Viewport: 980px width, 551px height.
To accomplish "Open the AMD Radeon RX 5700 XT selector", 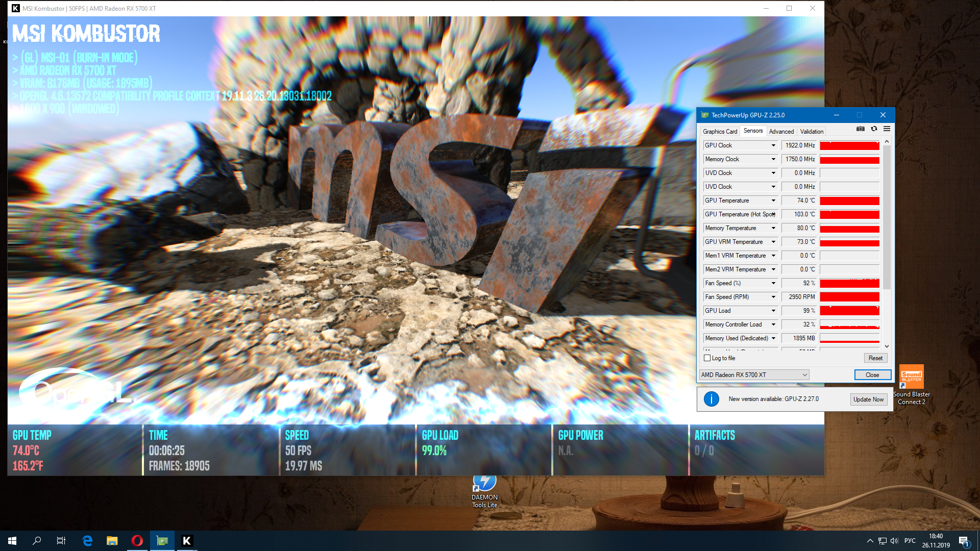I will tap(754, 375).
